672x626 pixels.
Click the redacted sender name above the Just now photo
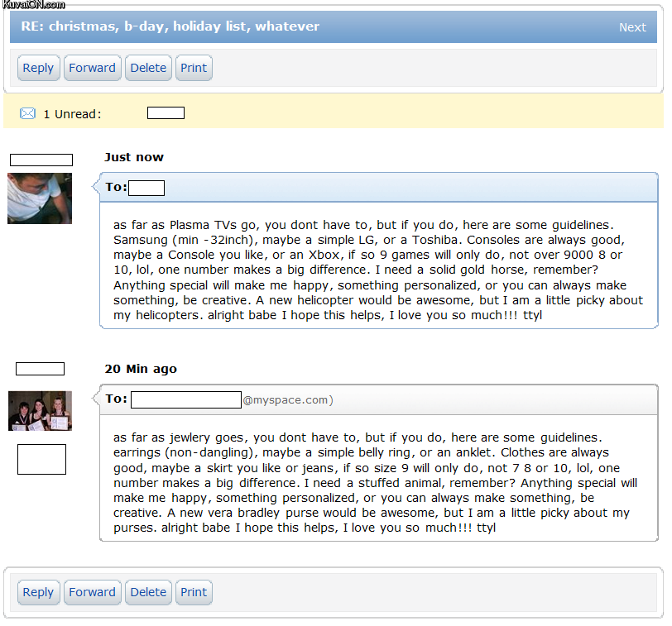point(41,160)
